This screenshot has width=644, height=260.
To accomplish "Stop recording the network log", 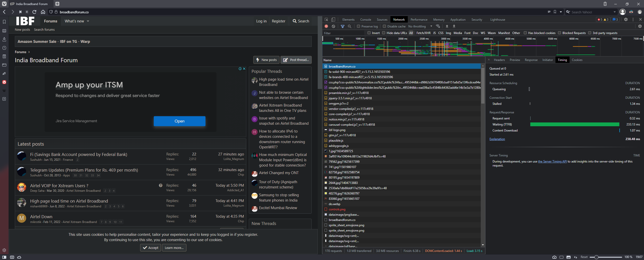I will [326, 26].
